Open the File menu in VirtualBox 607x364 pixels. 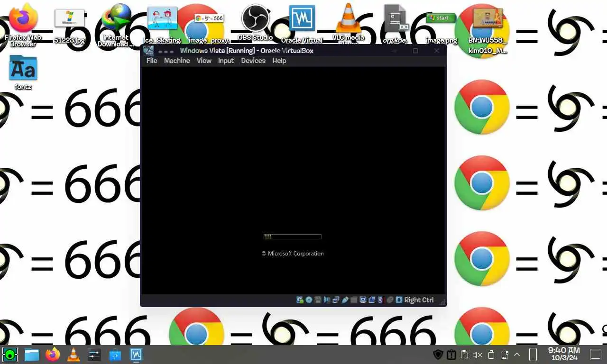click(152, 61)
